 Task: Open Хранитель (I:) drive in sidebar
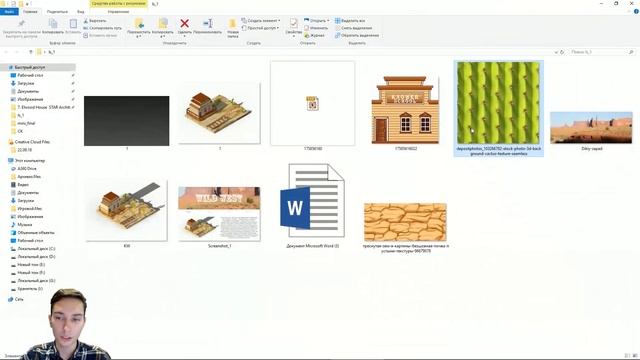pyautogui.click(x=29, y=289)
